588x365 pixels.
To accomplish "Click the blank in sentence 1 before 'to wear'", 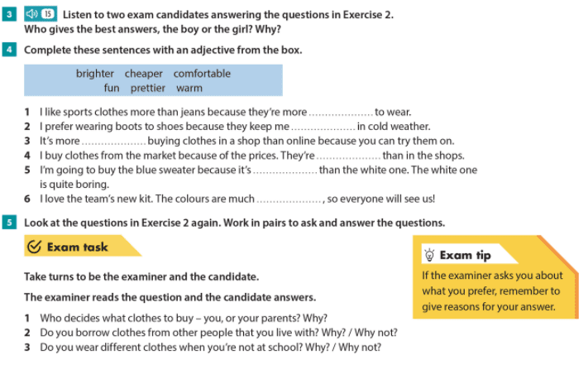I will click(341, 113).
